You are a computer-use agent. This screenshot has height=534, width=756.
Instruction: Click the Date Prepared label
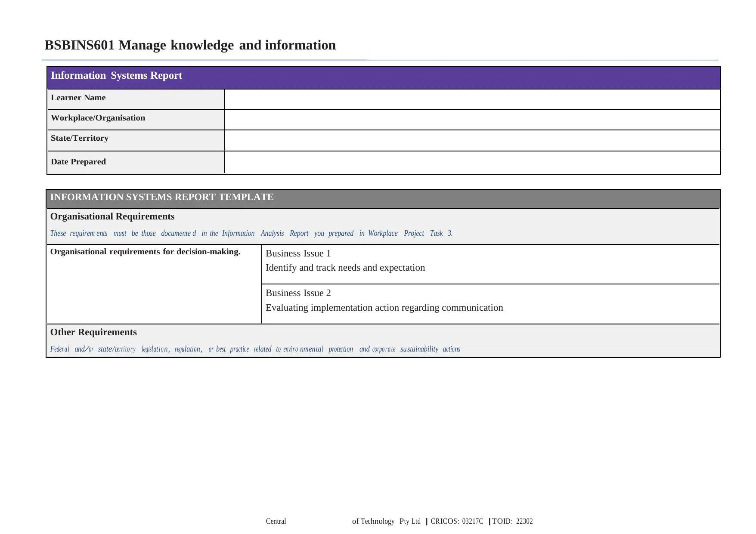[78, 162]
